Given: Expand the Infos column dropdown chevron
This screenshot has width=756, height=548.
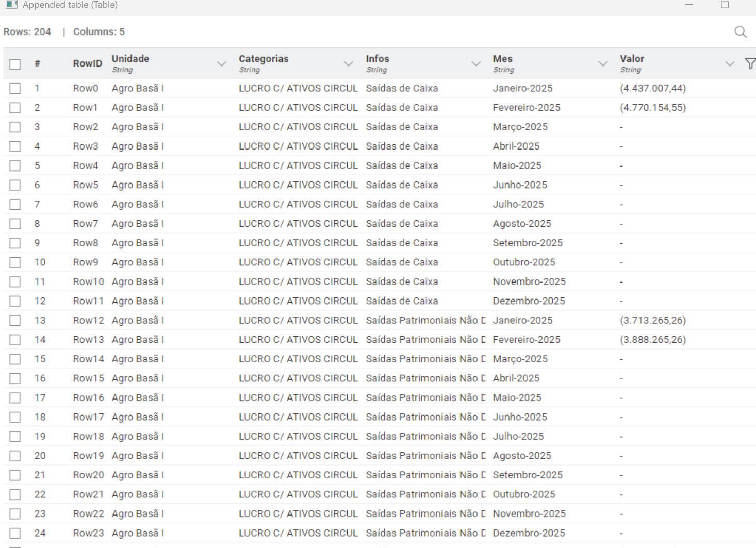Looking at the screenshot, I should coord(475,64).
